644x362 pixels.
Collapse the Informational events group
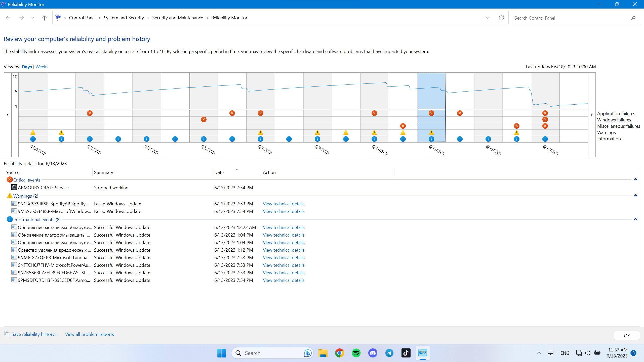tap(635, 219)
